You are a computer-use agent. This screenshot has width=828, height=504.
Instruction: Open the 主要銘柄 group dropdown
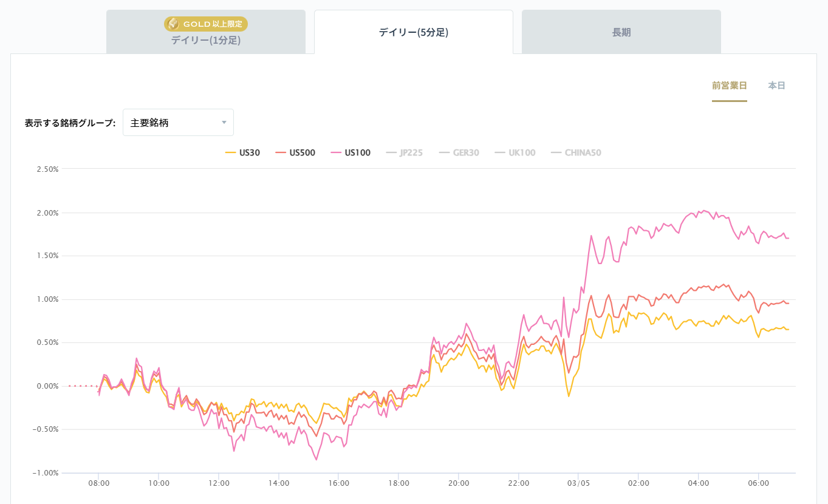(x=177, y=123)
